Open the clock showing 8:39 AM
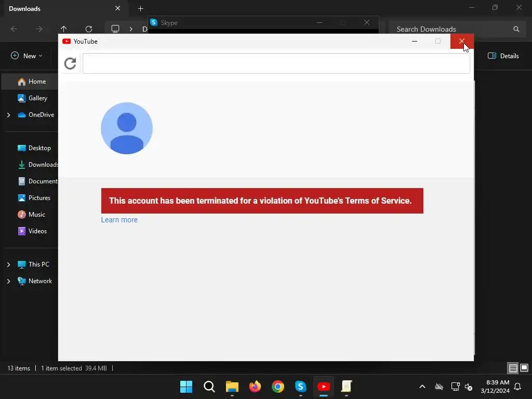The image size is (532, 399). pyautogui.click(x=495, y=387)
